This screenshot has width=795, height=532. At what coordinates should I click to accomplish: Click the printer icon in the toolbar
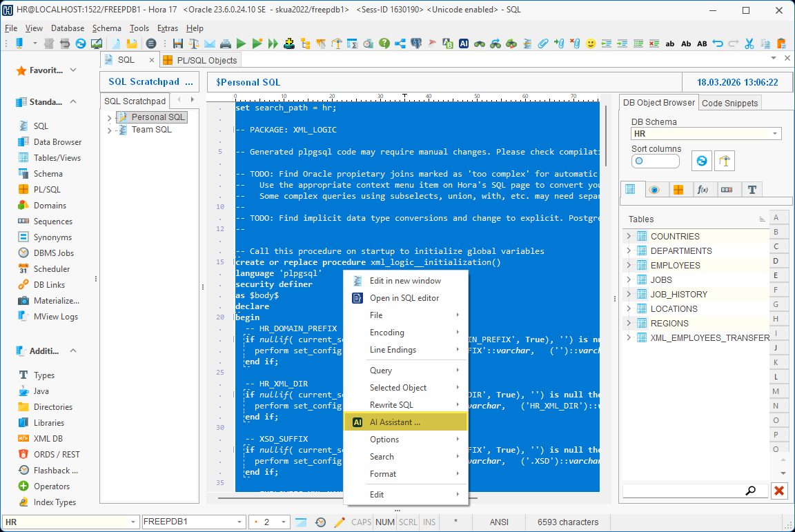pyautogui.click(x=225, y=43)
